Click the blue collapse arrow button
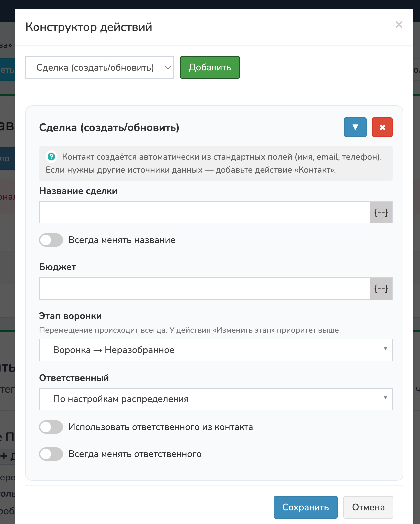Screen dimensions: 420x524 tap(355, 127)
